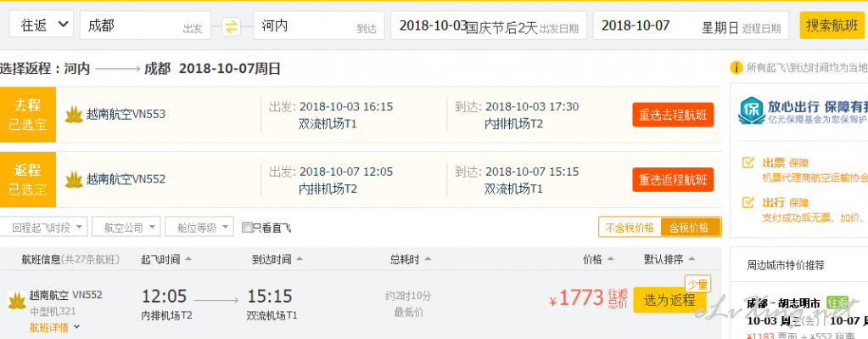Sort flights by 价格 column
868x339 pixels.
tap(598, 259)
